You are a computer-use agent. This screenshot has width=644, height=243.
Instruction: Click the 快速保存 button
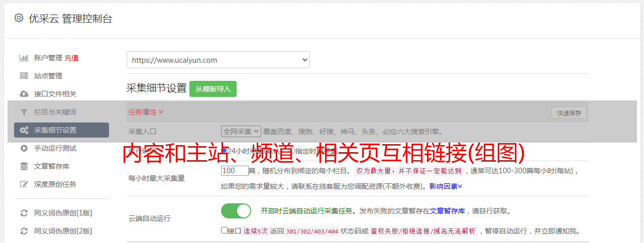tap(569, 113)
